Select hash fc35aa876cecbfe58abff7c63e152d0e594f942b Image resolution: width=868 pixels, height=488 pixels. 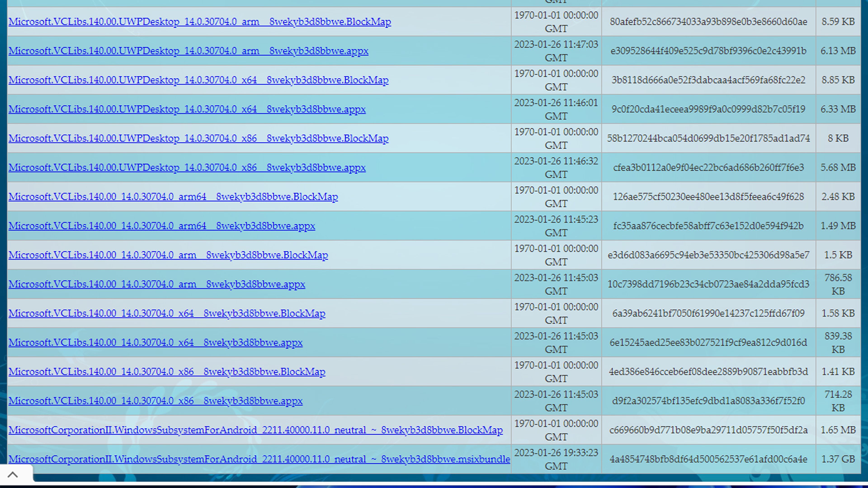coord(708,226)
